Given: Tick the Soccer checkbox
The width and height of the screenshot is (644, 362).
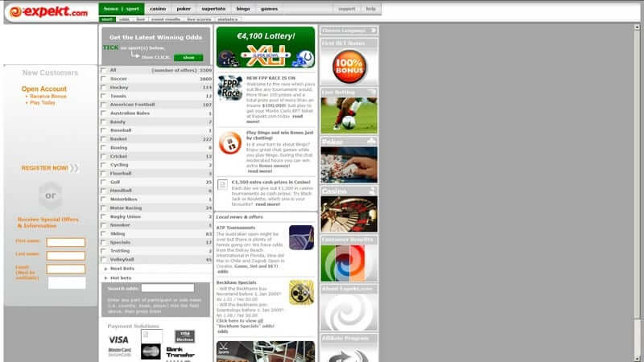Looking at the screenshot, I should click(104, 79).
